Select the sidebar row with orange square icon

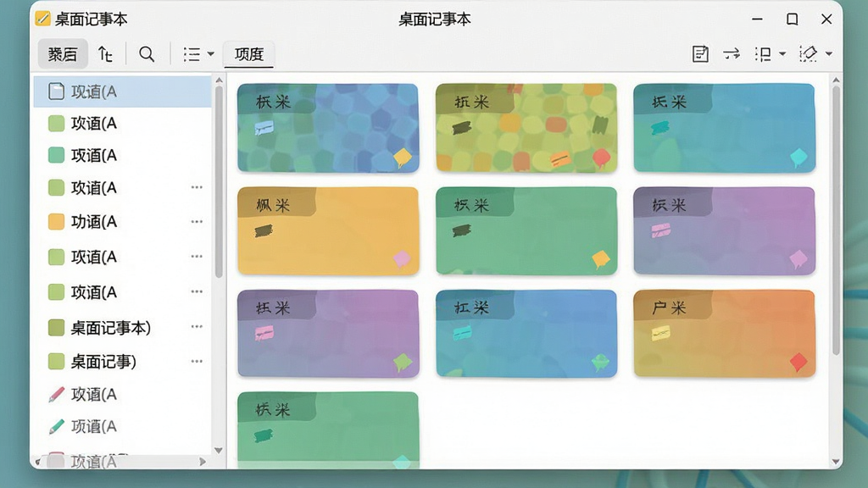pos(122,222)
